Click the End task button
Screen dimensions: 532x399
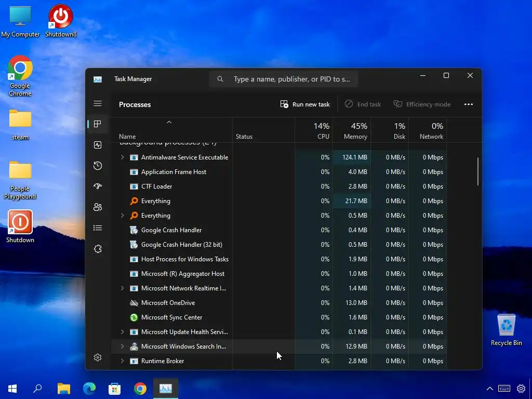(x=363, y=104)
